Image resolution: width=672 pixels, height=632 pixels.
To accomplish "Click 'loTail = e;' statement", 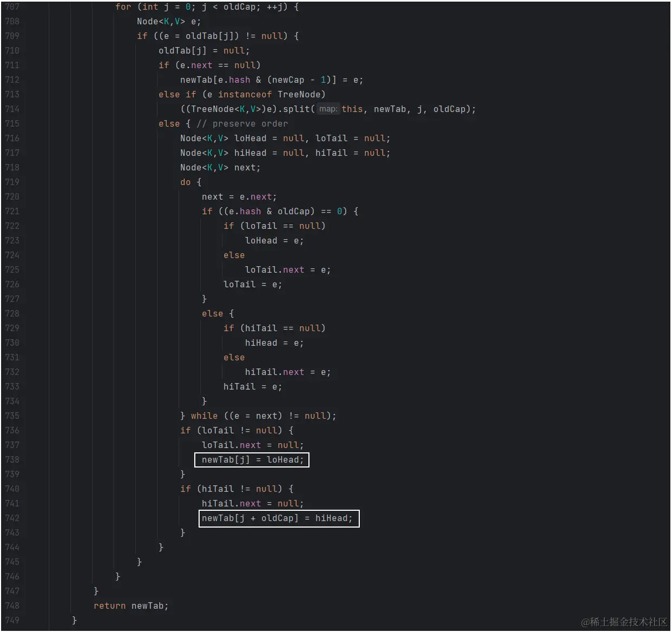I will tap(253, 285).
